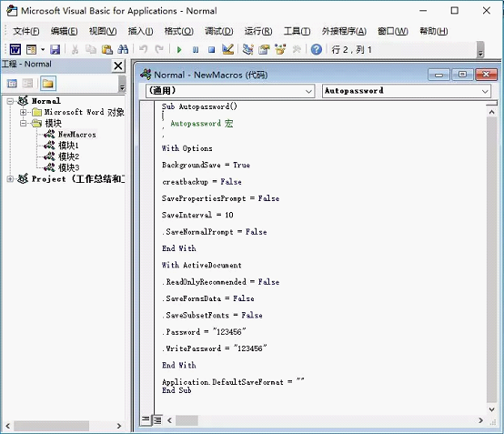
Task: Open the 调试(D) menu
Action: (x=219, y=31)
